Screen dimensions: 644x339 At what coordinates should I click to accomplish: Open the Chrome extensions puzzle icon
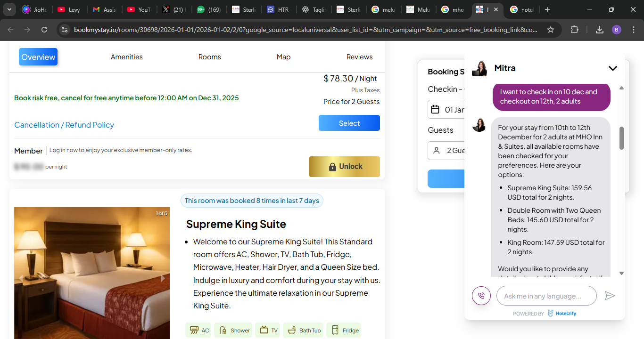tap(574, 30)
